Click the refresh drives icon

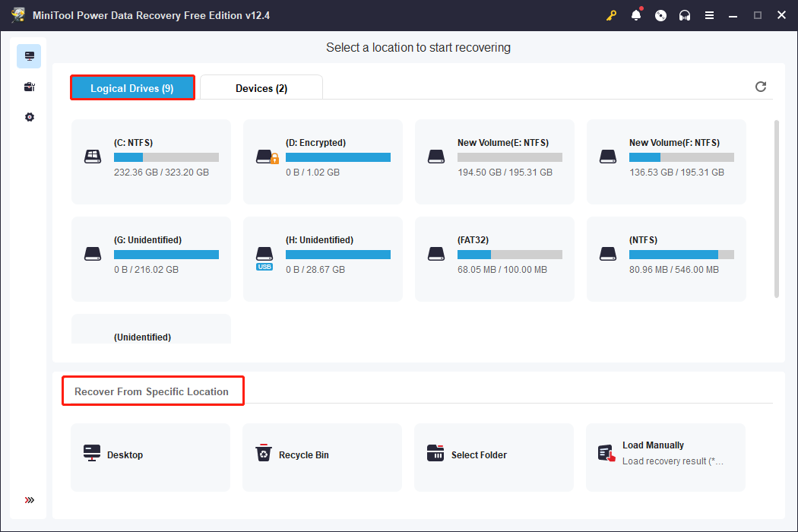click(x=761, y=87)
